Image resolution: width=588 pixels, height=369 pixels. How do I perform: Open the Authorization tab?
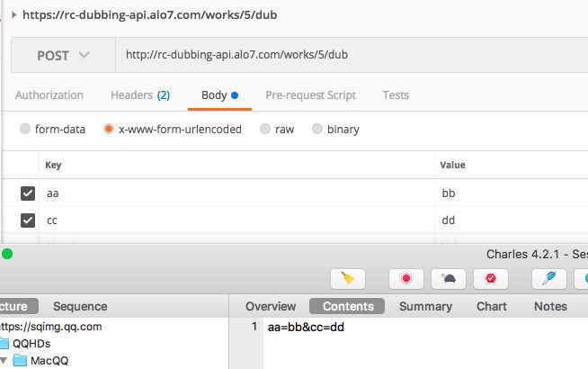click(x=49, y=95)
